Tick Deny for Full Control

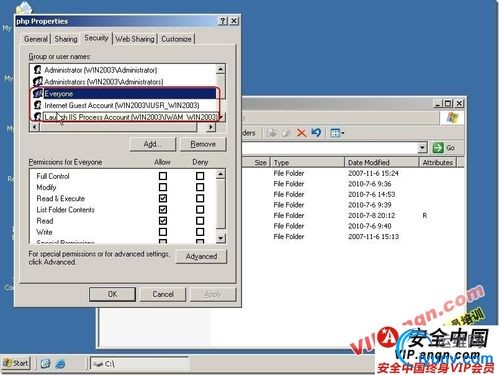[200, 176]
